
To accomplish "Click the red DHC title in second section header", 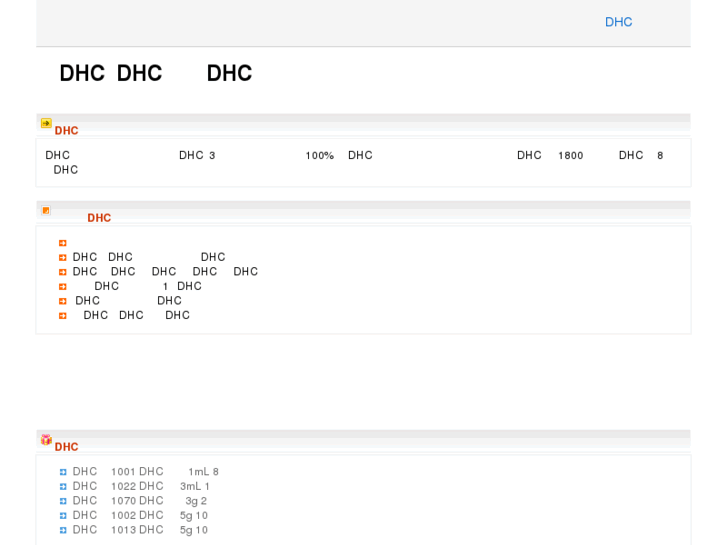I will pyautogui.click(x=99, y=218).
